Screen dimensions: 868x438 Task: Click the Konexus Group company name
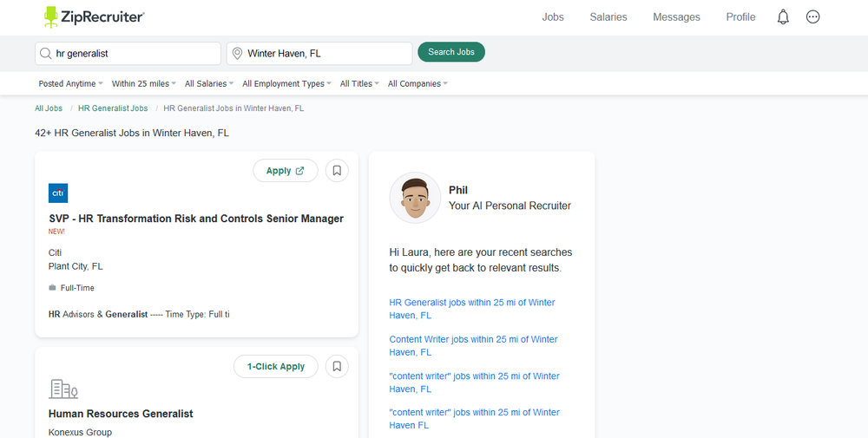pos(80,432)
